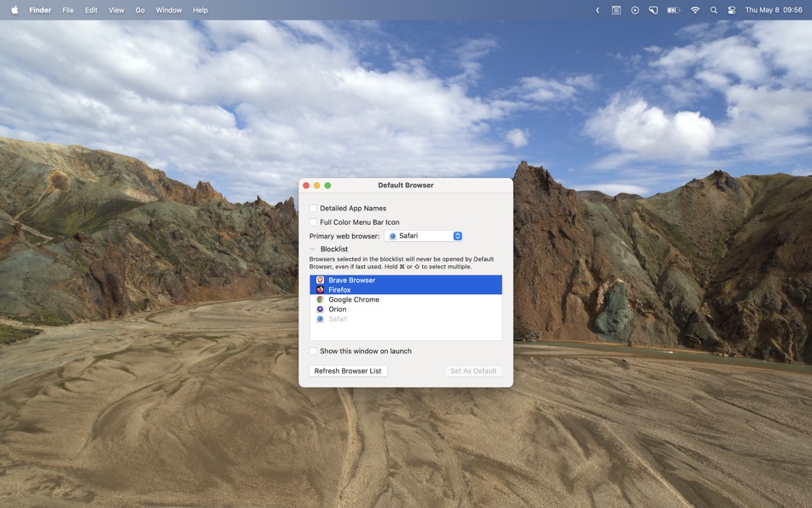
Task: Click Refresh Browser List button
Action: pyautogui.click(x=348, y=371)
